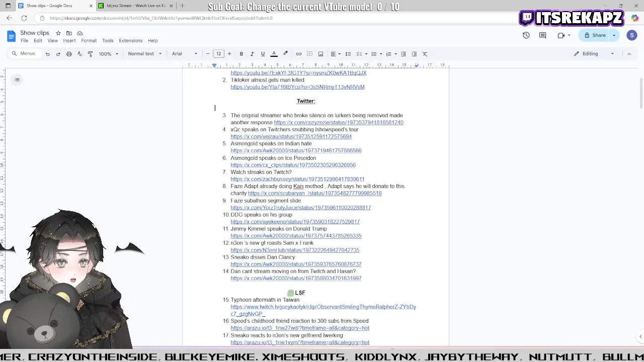The image size is (644, 362).
Task: Click the Share button
Action: (x=594, y=35)
